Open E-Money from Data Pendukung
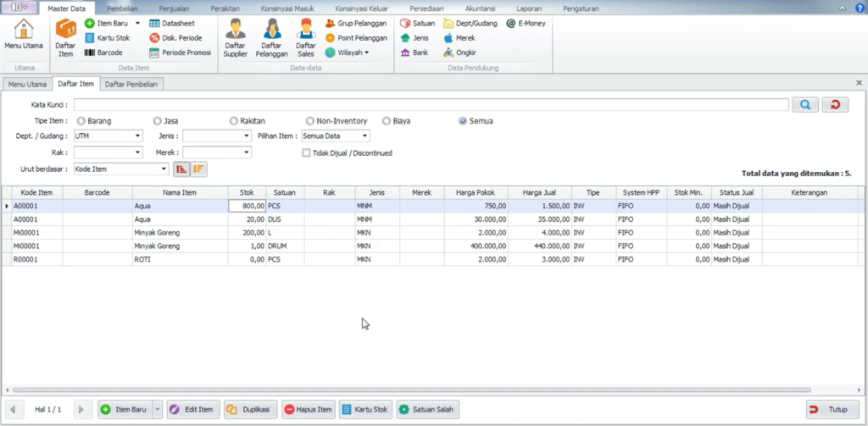The height and width of the screenshot is (426, 868). click(x=526, y=24)
